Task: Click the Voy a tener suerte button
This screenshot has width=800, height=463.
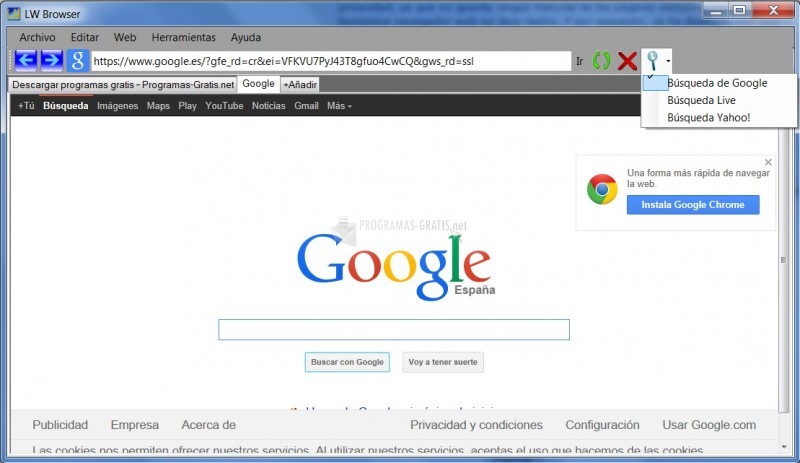Action: point(443,362)
